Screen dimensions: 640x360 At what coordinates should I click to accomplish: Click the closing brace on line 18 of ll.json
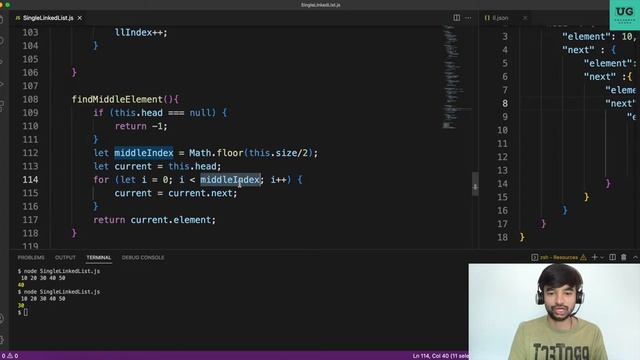point(522,237)
